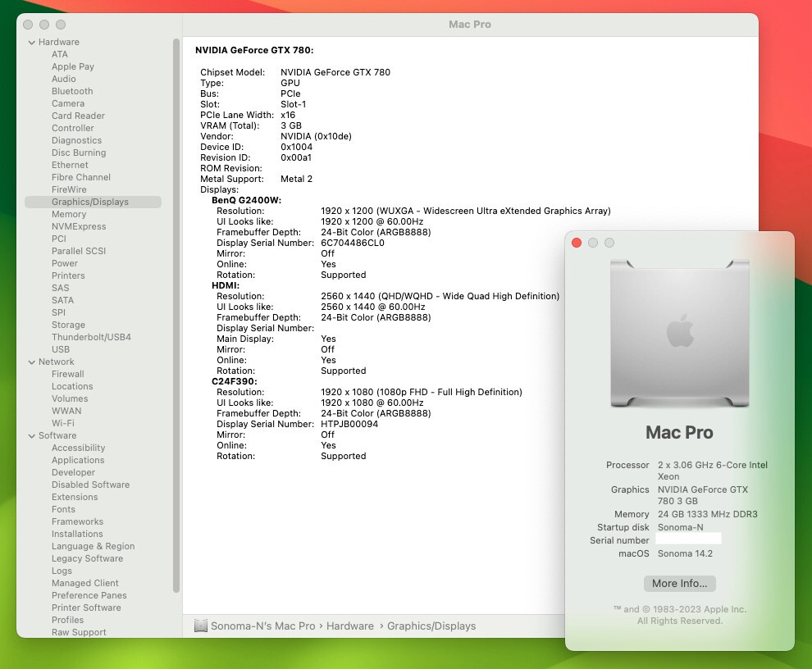Click Graphics/Displays in the path bar
This screenshot has width=812, height=669.
point(431,626)
